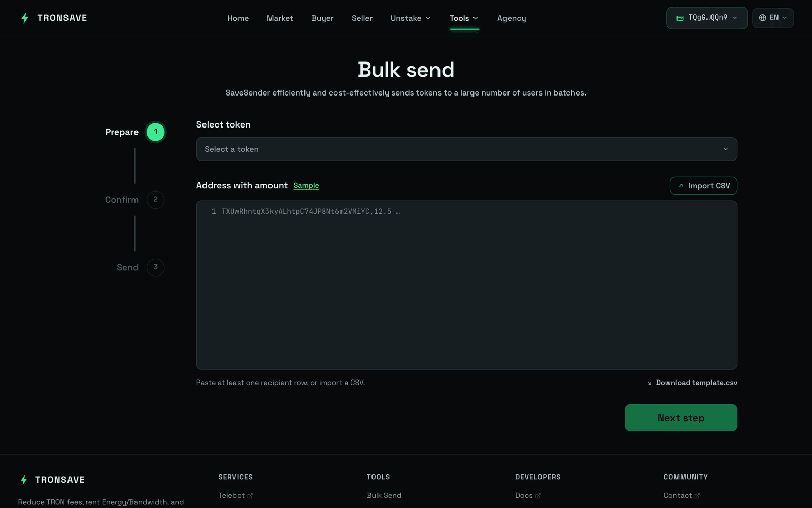The image size is (812, 508).
Task: Select step 3 Send circle
Action: (155, 267)
